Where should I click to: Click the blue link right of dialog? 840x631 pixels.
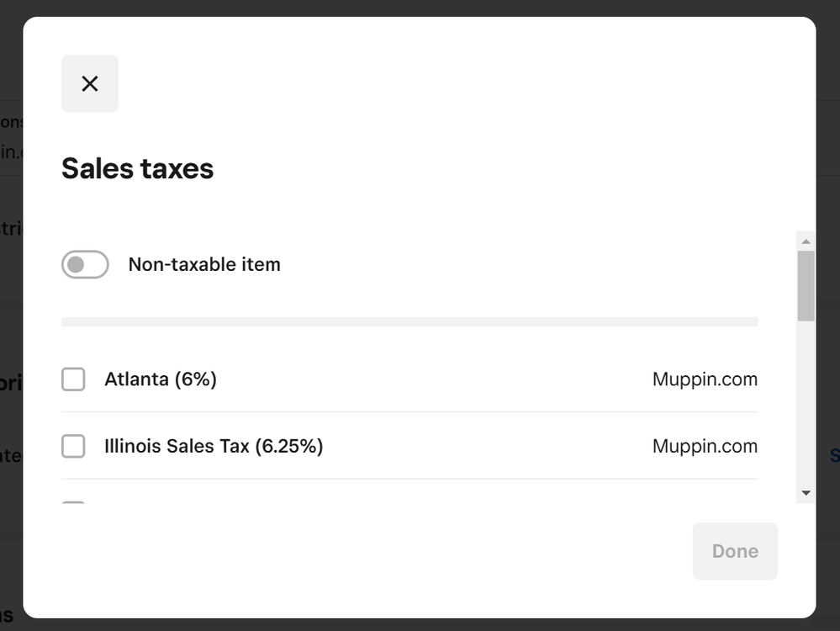tap(834, 455)
